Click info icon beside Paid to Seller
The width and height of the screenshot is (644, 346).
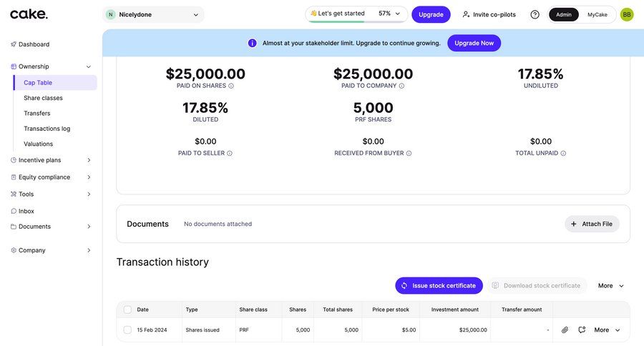(x=230, y=153)
